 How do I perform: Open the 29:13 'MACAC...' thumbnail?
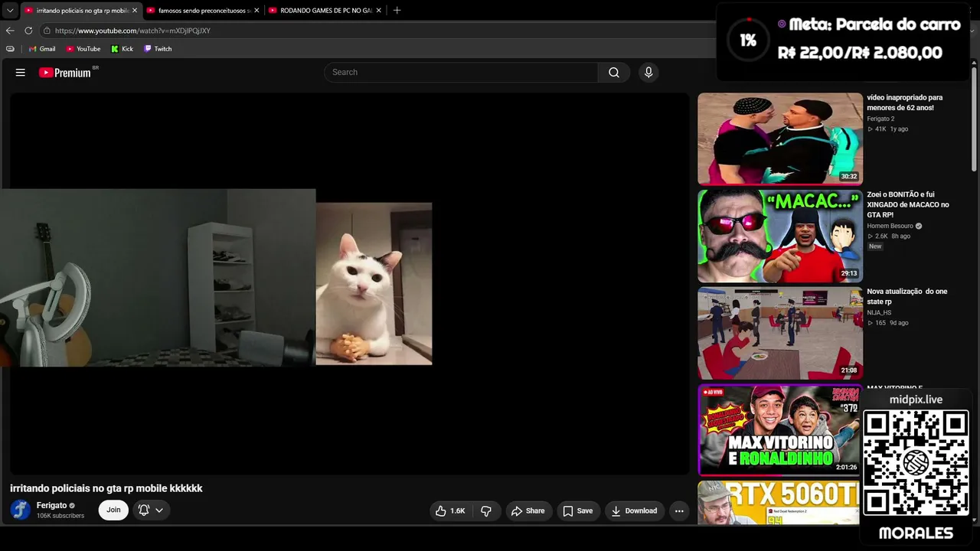click(x=780, y=236)
